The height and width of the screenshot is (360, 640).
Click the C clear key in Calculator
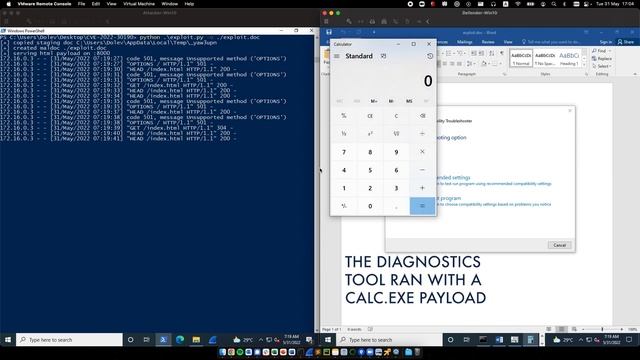[x=396, y=116]
